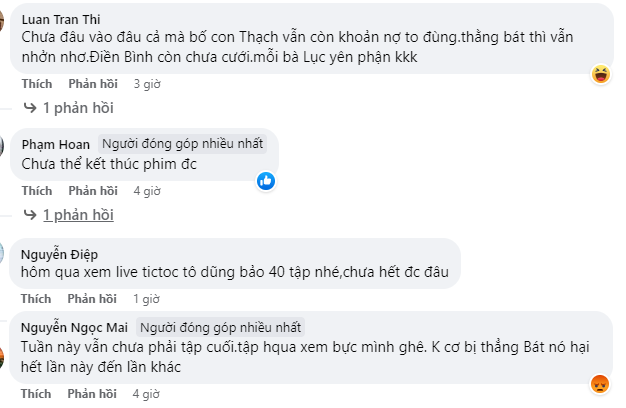Open Phạm Hoan's avatar
Viewport: 626px width, 408px height.
pyautogui.click(x=3, y=147)
